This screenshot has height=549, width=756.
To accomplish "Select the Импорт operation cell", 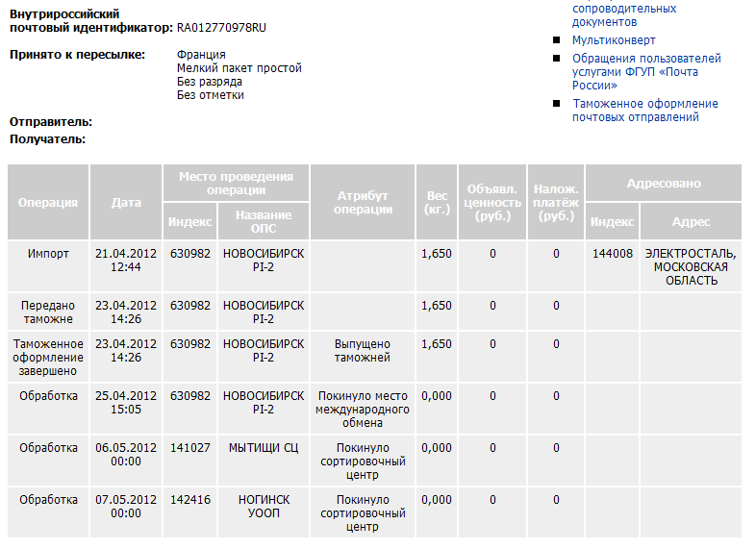I will pyautogui.click(x=48, y=254).
